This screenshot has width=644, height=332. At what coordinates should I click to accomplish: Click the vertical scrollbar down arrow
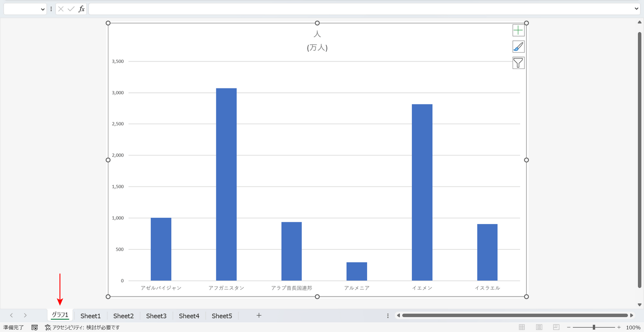coord(640,305)
